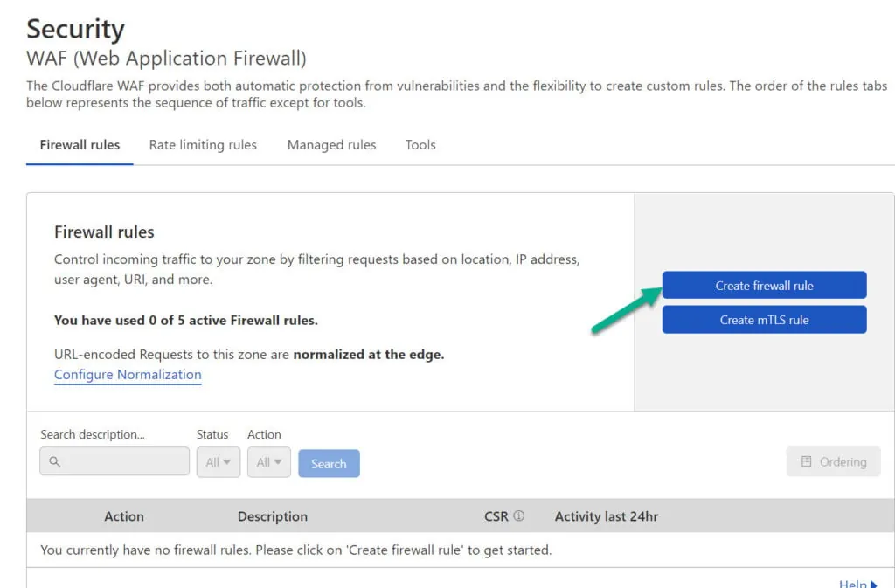The height and width of the screenshot is (588, 895).
Task: Open the Configure Normalization link
Action: pos(128,375)
